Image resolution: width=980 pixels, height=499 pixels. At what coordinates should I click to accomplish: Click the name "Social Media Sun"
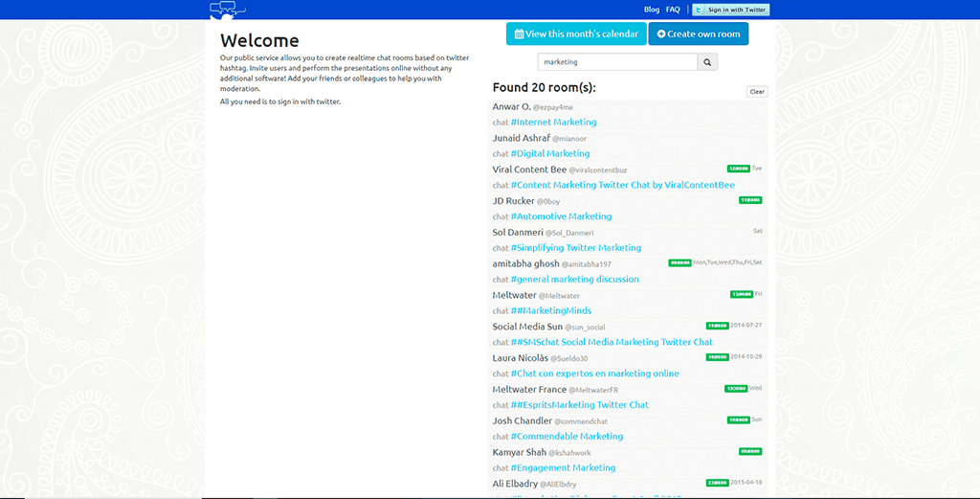(527, 327)
